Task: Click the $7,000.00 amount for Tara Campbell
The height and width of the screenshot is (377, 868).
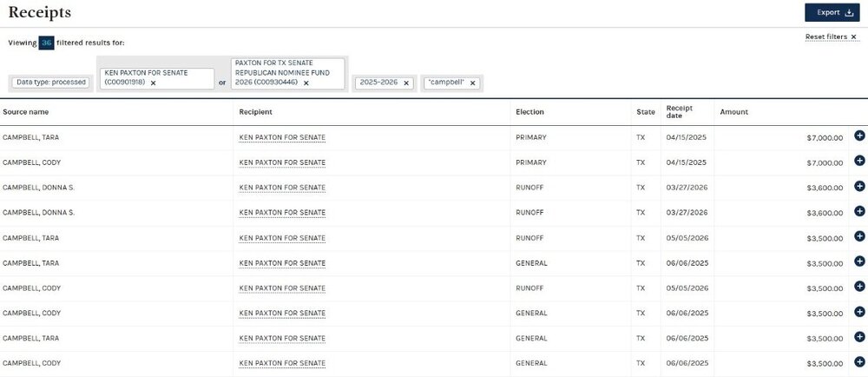Action: 825,138
